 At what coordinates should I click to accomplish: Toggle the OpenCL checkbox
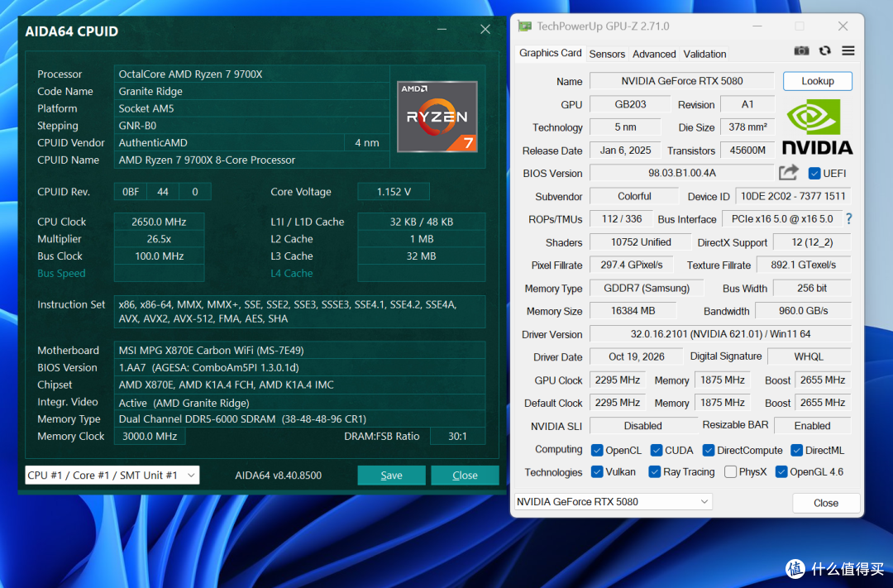coord(597,450)
